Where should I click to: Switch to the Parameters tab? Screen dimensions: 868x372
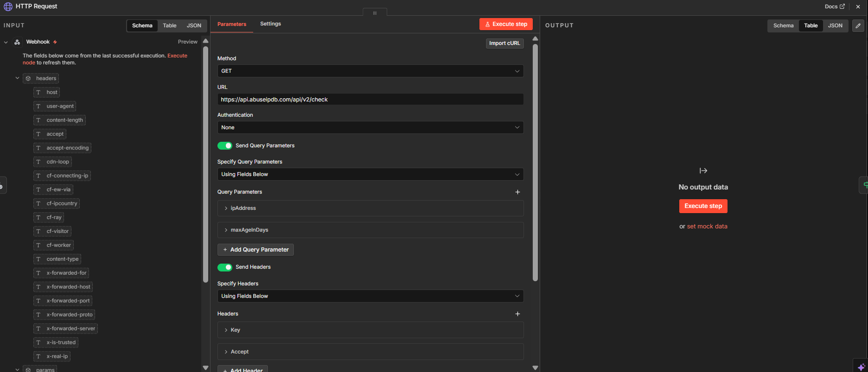coord(232,24)
